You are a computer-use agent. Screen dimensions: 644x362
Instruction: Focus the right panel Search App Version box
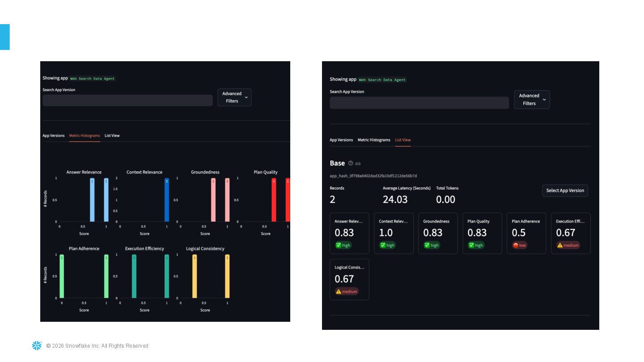pos(419,103)
